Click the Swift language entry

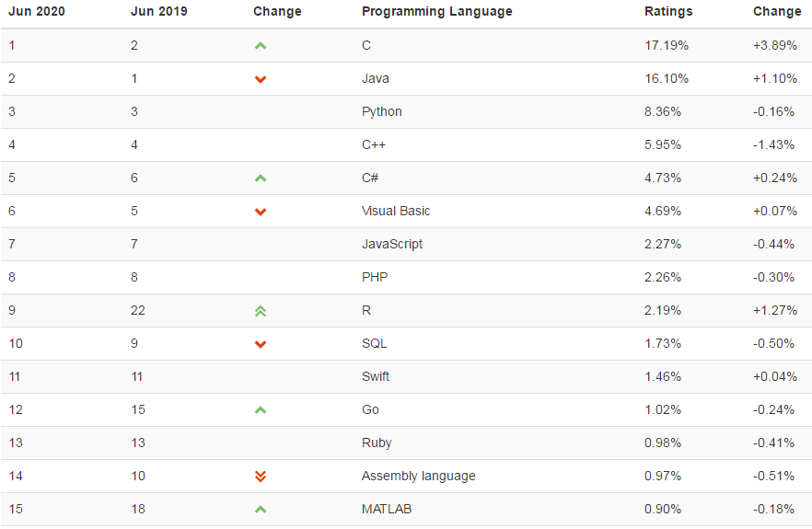click(x=376, y=376)
